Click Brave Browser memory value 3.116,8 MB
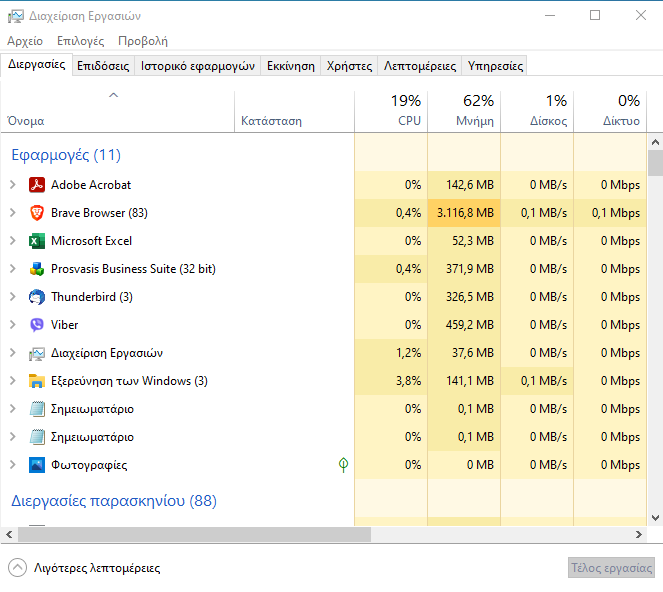 click(x=465, y=213)
